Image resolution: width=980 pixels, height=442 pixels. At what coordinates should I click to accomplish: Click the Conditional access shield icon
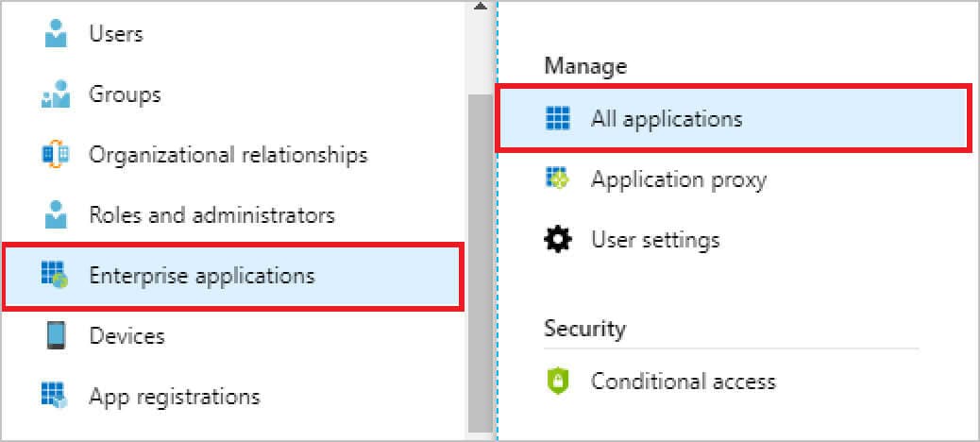coord(558,382)
